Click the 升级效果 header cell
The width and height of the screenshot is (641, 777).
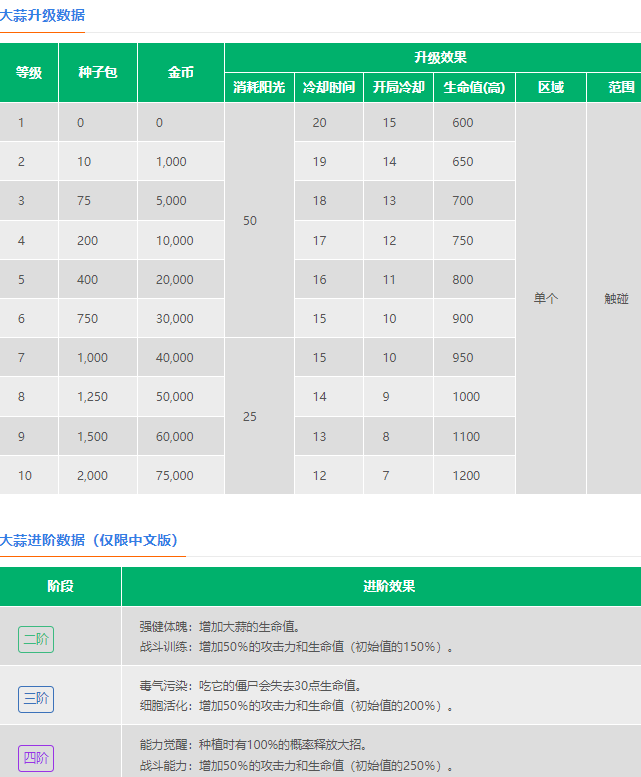[x=440, y=57]
